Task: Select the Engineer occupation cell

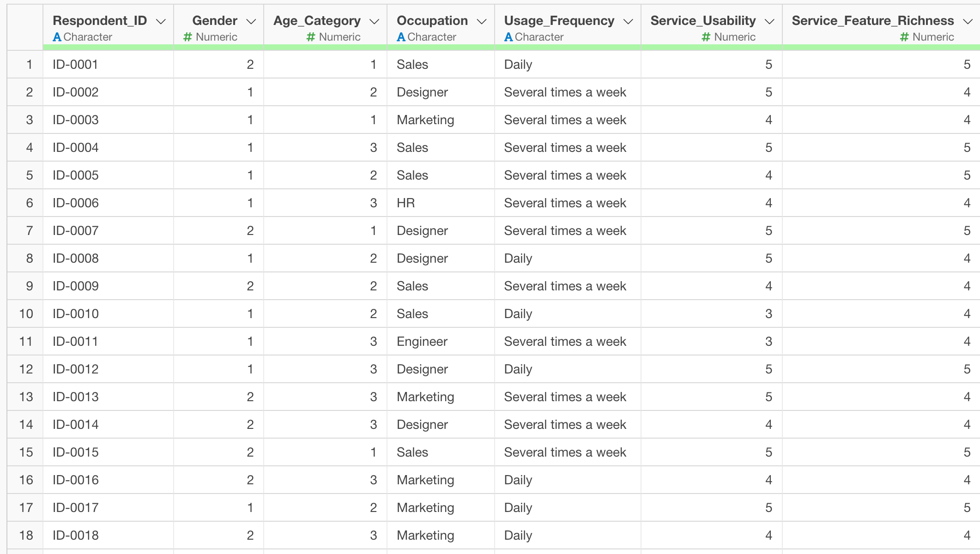Action: tap(422, 341)
